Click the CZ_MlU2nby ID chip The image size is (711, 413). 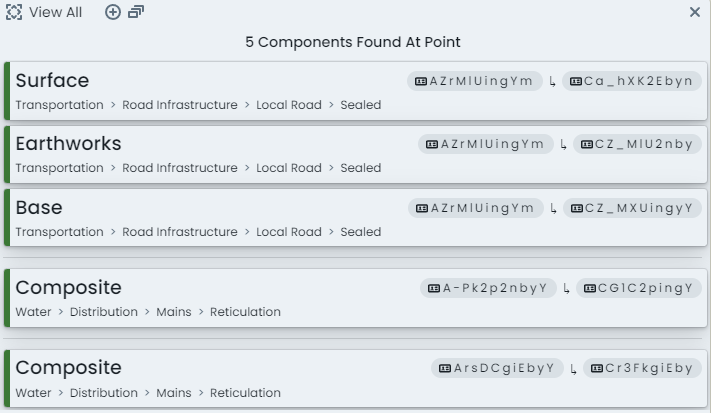(x=637, y=144)
